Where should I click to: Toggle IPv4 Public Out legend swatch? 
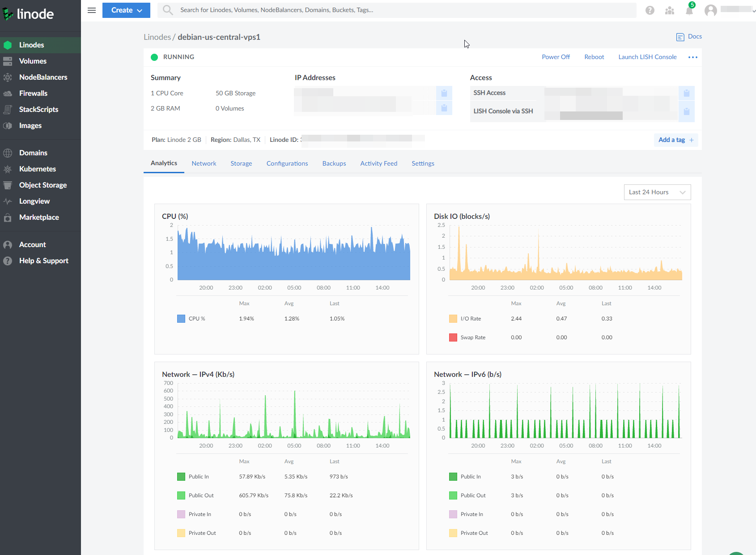coord(181,495)
